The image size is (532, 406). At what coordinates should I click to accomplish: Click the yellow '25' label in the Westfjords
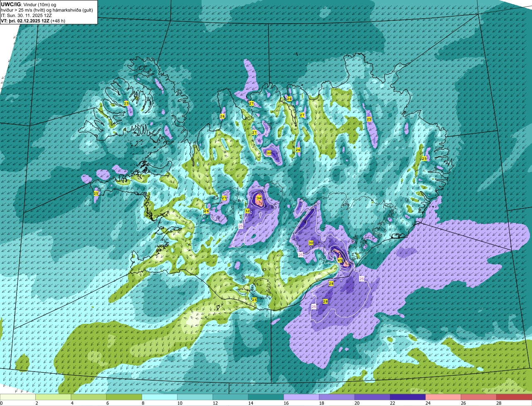point(126,103)
